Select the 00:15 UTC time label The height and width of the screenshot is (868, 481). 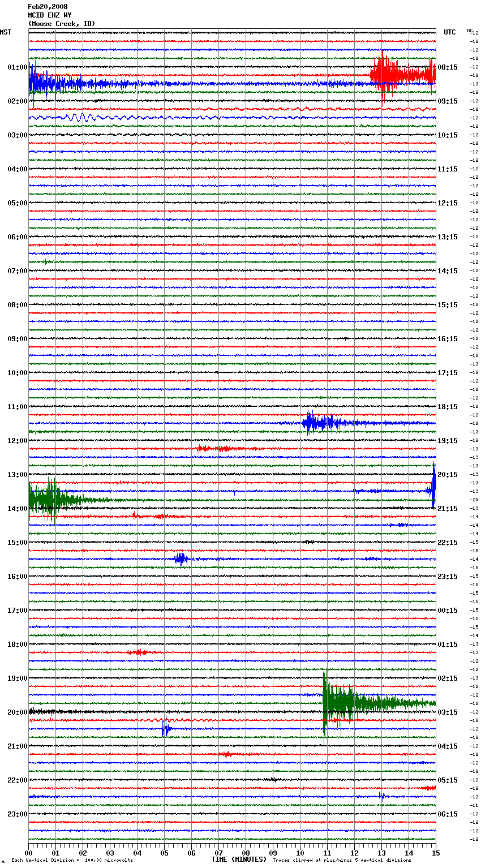448,611
